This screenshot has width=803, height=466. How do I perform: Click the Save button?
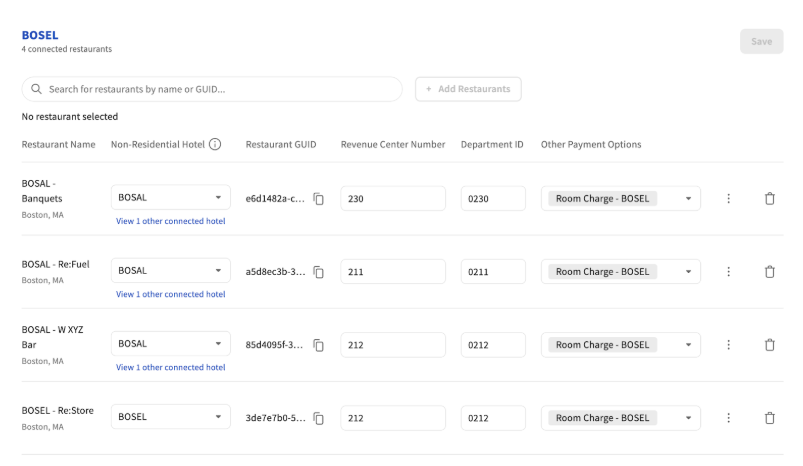[x=761, y=42]
